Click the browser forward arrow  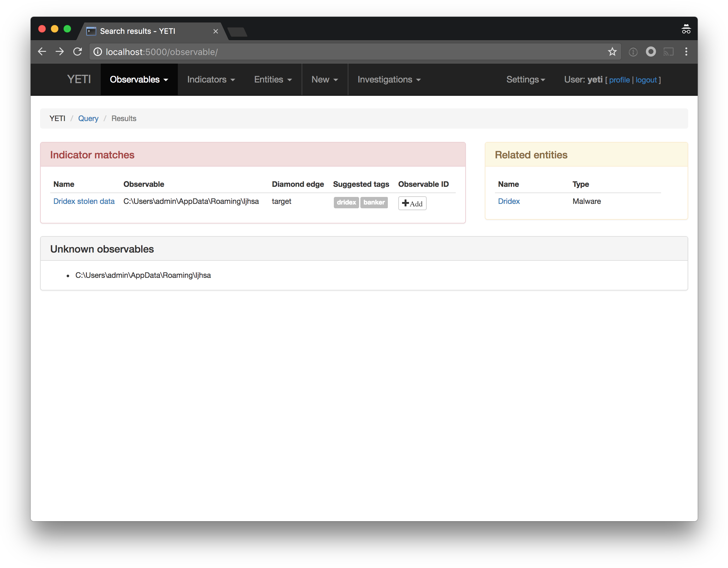60,52
